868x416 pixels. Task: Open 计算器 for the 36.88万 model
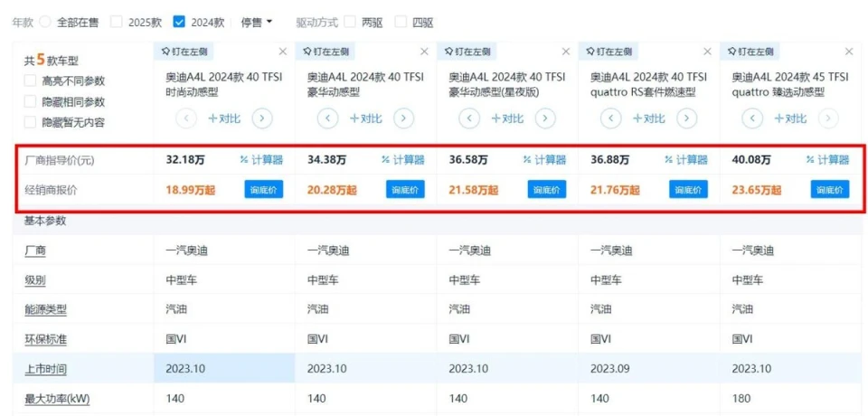(x=686, y=160)
